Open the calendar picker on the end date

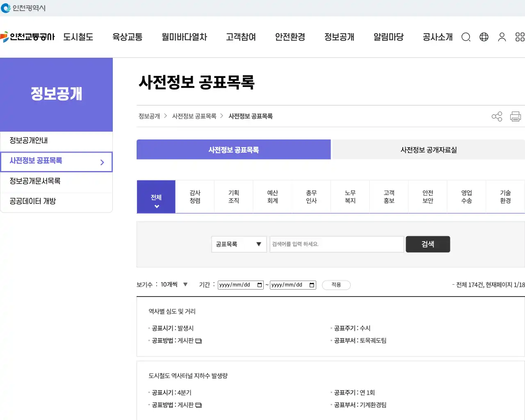tap(312, 285)
